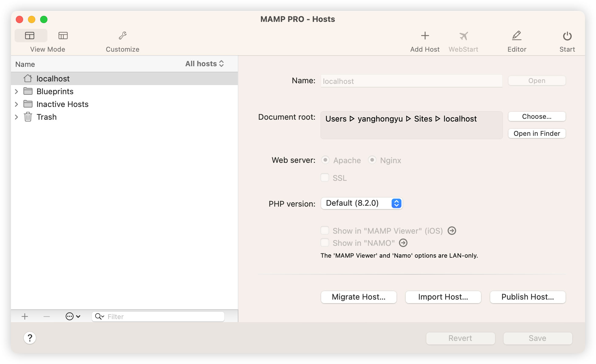This screenshot has height=364, width=596.
Task: Click the Add Host plus icon
Action: tap(425, 36)
